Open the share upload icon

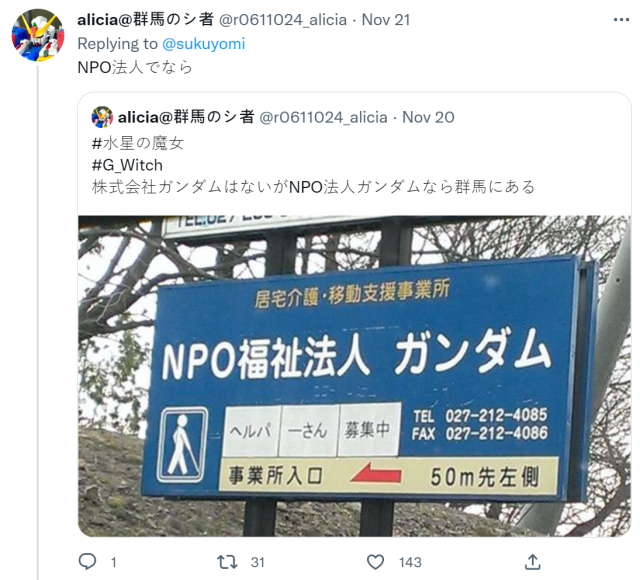[533, 562]
